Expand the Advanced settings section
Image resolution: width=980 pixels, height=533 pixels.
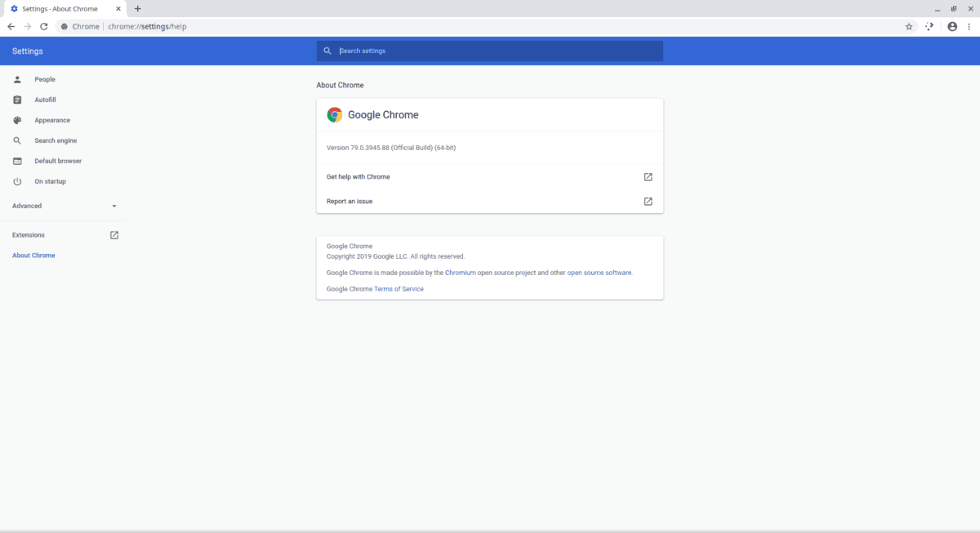tap(64, 206)
